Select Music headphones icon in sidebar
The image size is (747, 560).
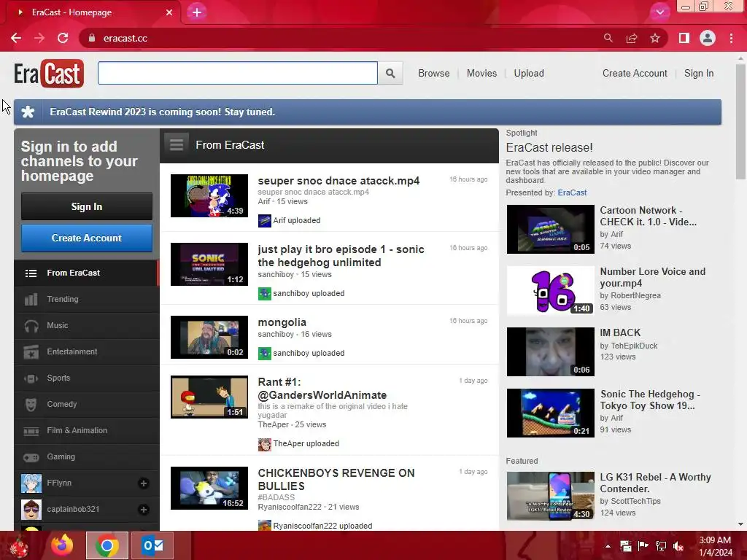pyautogui.click(x=31, y=326)
